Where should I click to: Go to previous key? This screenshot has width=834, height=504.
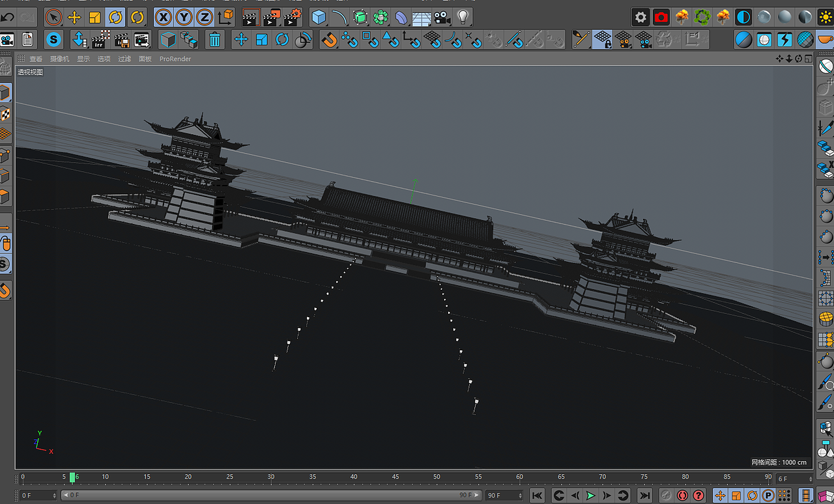tap(558, 496)
